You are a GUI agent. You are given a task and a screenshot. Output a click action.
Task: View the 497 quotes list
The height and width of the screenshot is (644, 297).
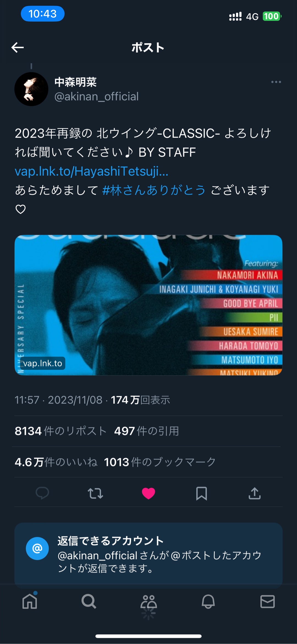pyautogui.click(x=147, y=431)
